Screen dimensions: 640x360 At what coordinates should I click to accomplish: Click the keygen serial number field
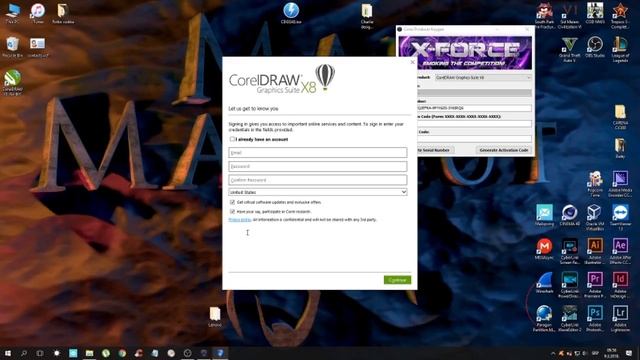(474, 108)
